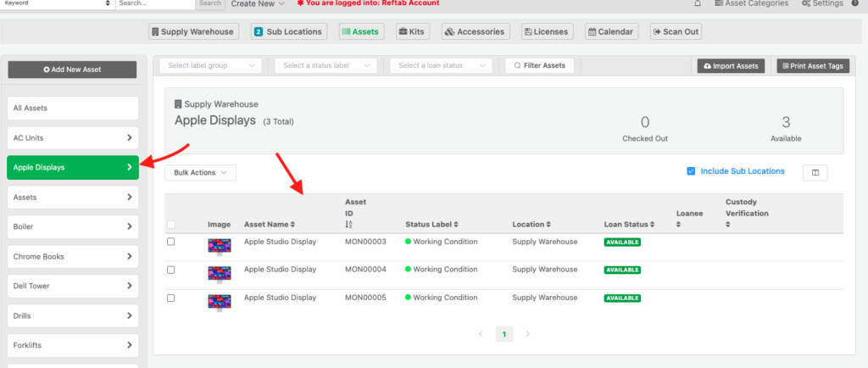Open Settings in the top bar
The image size is (868, 368).
tap(822, 3)
